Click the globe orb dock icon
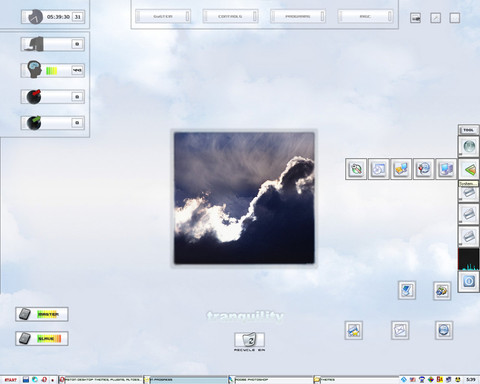This screenshot has height=384, width=480. (x=469, y=146)
